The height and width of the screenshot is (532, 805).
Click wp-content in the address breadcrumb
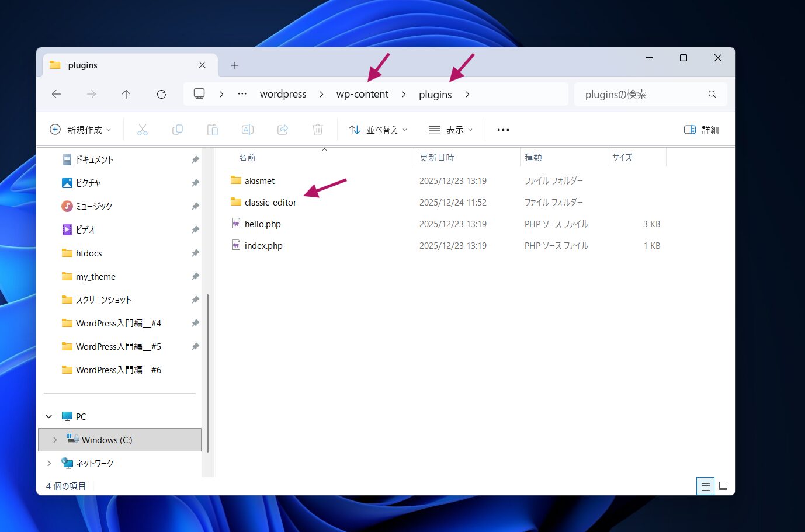click(362, 94)
